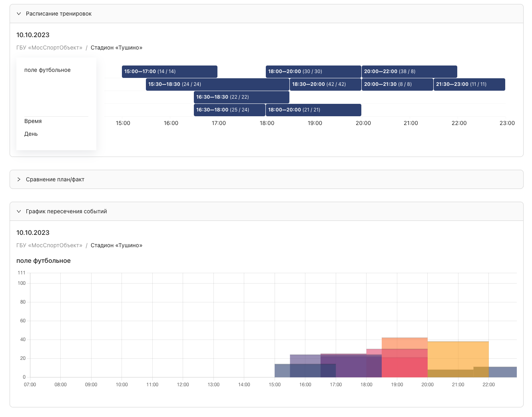Collapse the График пересечения событий panel
The width and height of the screenshot is (532, 417).
pyautogui.click(x=19, y=211)
